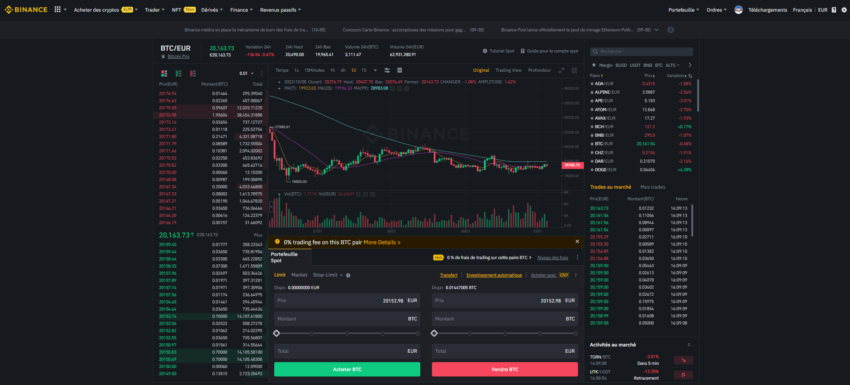Change order book 0.01 decimal grouping
The height and width of the screenshot is (385, 850).
247,73
